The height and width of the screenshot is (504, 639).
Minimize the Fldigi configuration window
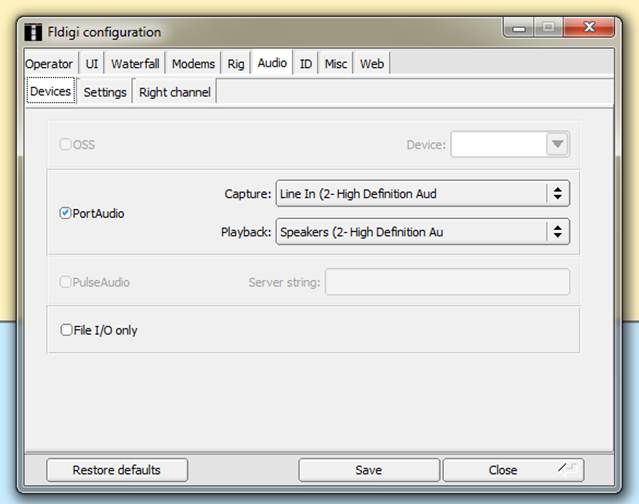tap(517, 29)
